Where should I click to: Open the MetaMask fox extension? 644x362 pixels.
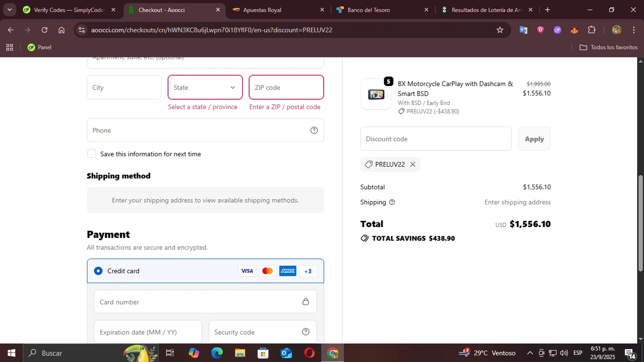574,30
